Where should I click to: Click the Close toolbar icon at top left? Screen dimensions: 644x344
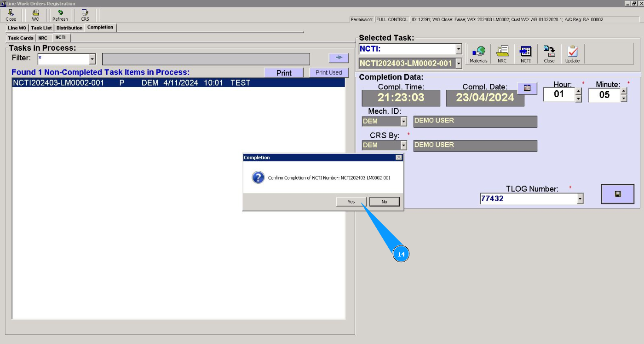11,16
